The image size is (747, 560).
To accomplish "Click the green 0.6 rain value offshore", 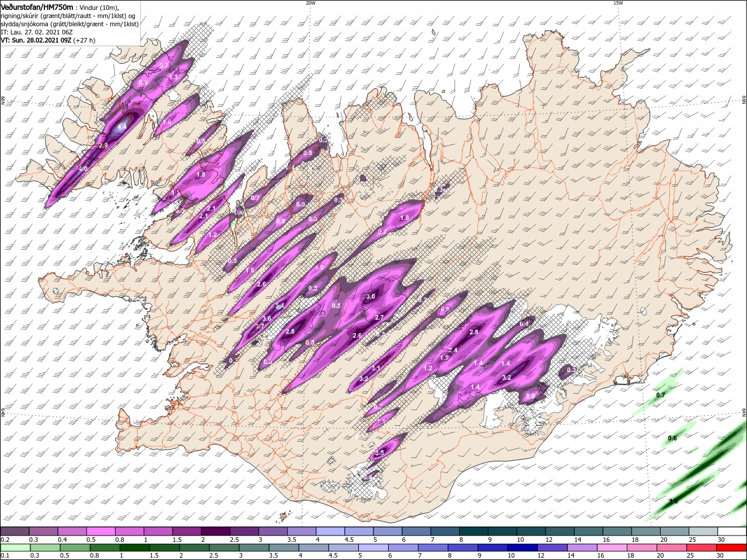I will point(672,438).
